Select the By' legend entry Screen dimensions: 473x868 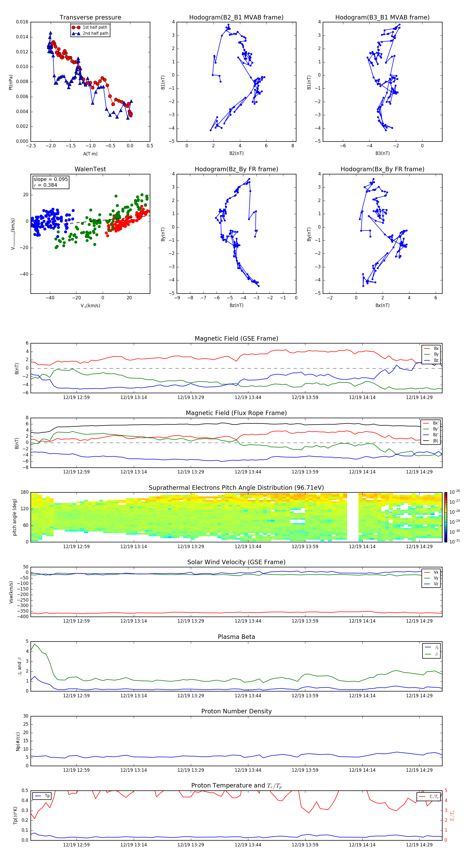point(431,429)
